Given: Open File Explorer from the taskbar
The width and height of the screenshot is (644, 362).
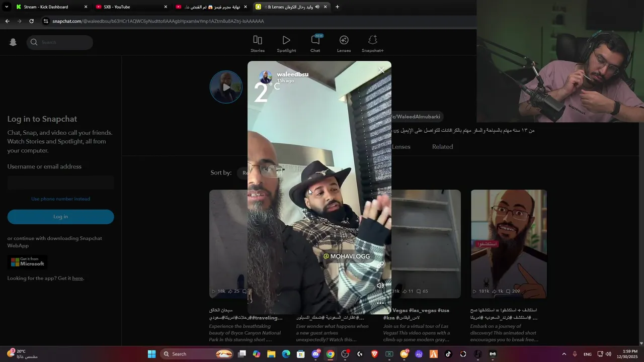Looking at the screenshot, I should tap(271, 354).
